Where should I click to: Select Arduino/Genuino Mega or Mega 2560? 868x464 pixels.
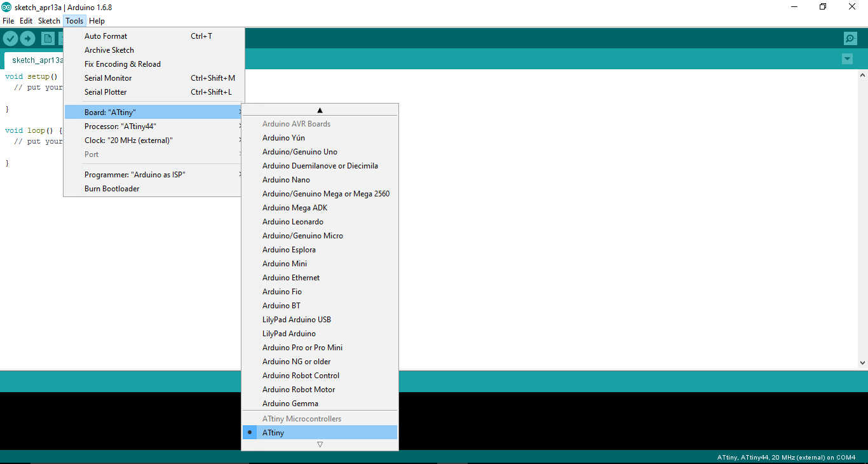320,194
